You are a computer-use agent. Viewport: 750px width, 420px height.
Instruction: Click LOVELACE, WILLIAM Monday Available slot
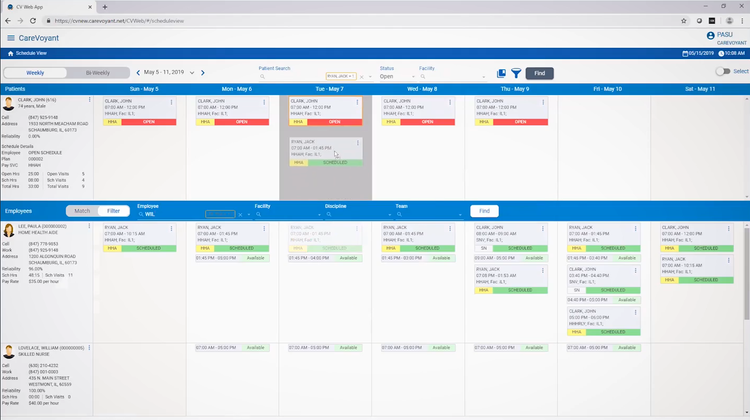[232, 348]
